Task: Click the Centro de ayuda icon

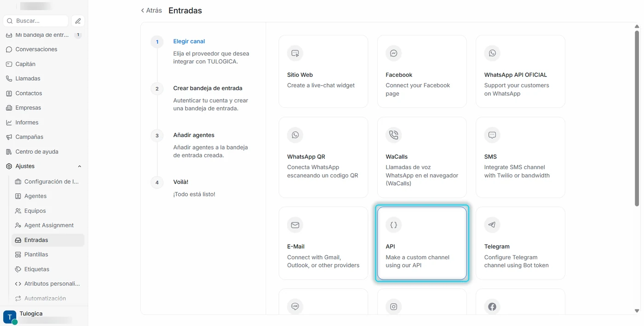Action: pos(9,152)
